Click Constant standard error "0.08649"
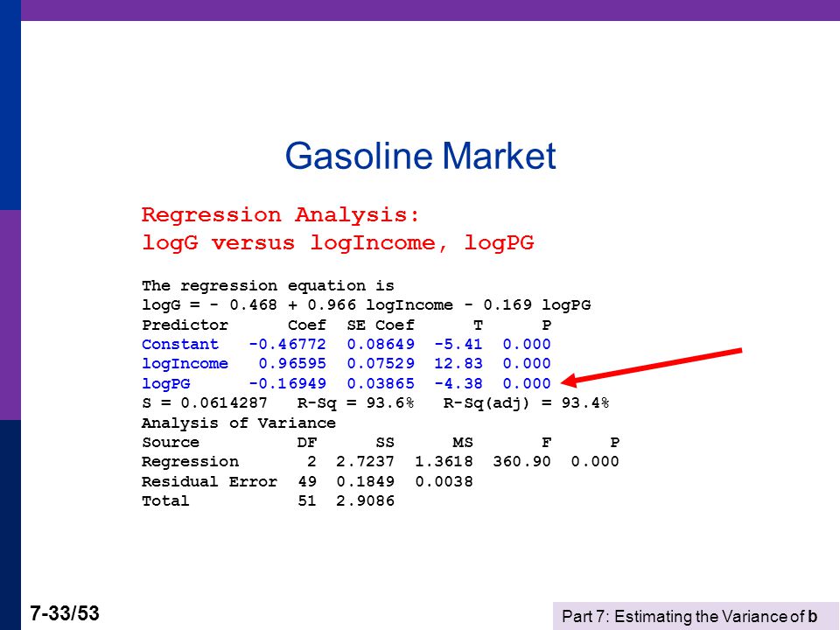Screen dimensions: 840x630 pos(381,344)
